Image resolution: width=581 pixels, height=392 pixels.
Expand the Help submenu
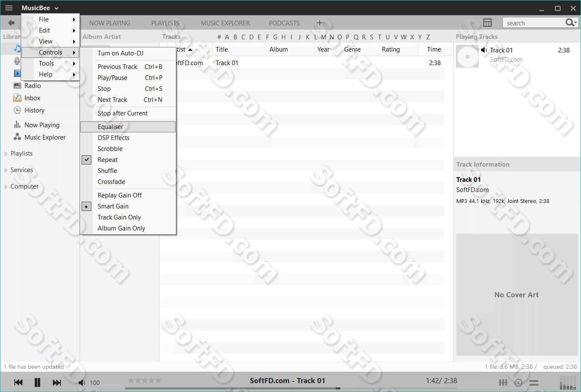click(50, 74)
